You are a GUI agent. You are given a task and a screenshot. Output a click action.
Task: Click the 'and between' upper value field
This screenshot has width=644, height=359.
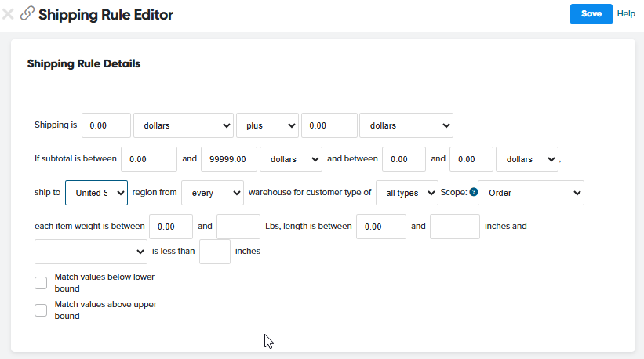coord(471,159)
